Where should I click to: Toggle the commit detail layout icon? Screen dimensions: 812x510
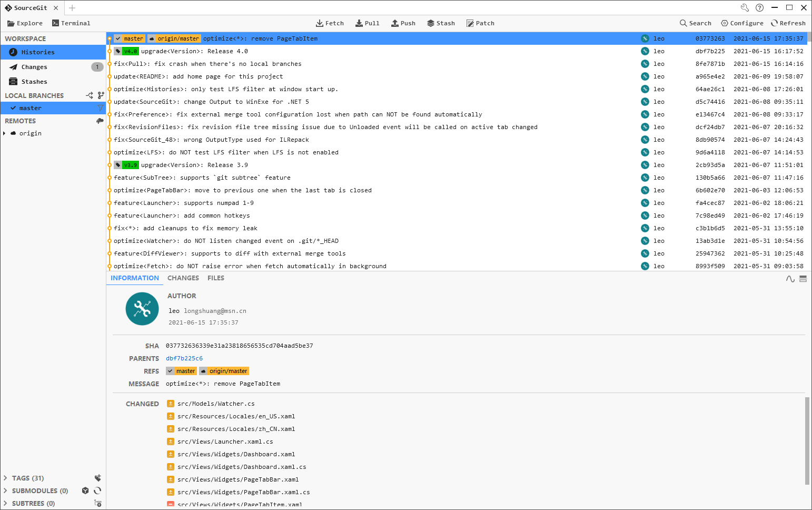803,279
